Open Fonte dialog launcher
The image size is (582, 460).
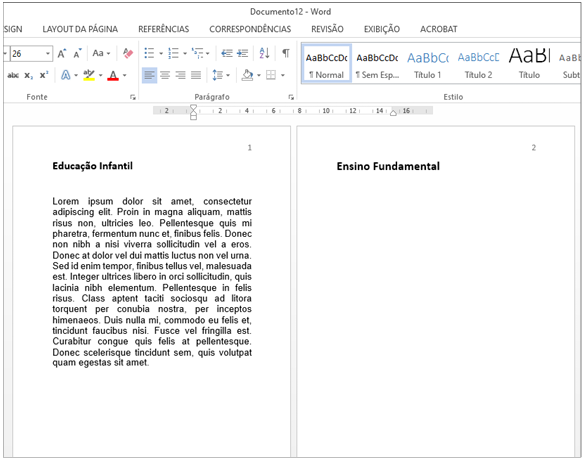133,97
